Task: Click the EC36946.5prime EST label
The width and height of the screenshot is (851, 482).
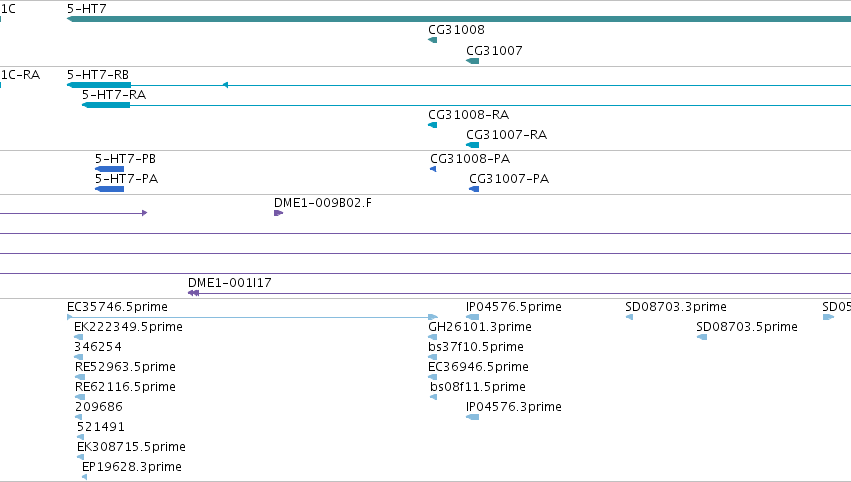Action: click(x=478, y=367)
